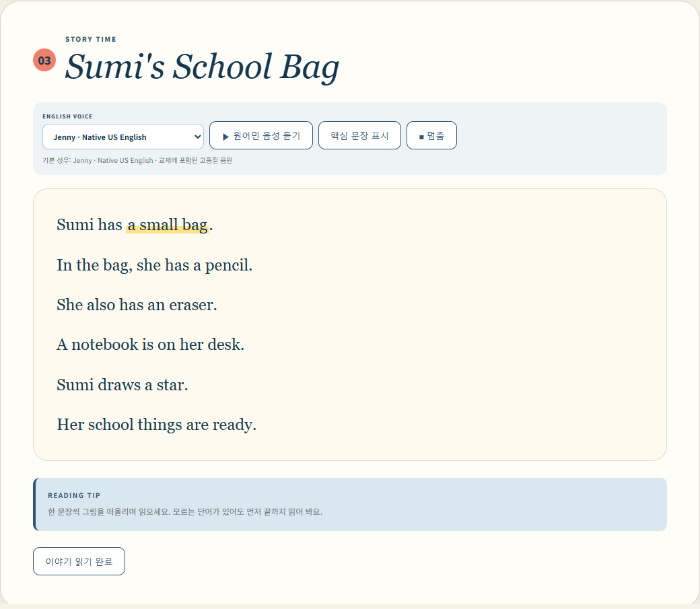The image size is (700, 609).
Task: Click the 핵심 문장 표시 button
Action: [x=359, y=135]
